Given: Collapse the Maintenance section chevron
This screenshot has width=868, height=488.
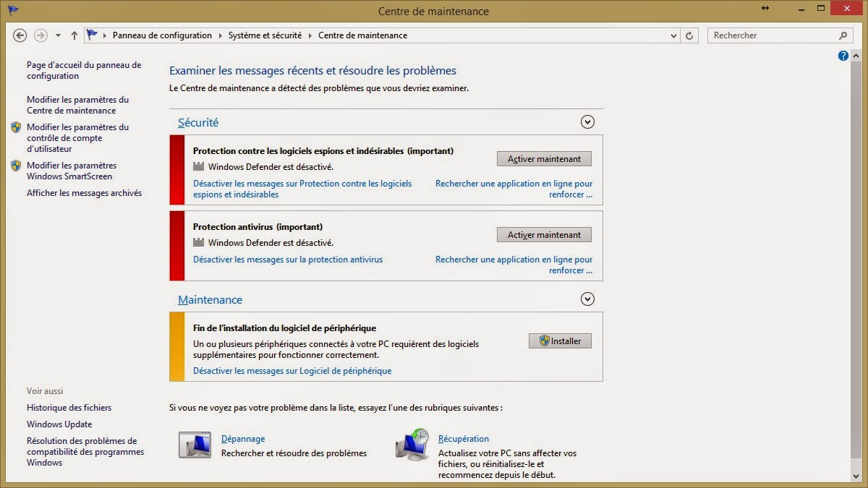Looking at the screenshot, I should [x=587, y=299].
